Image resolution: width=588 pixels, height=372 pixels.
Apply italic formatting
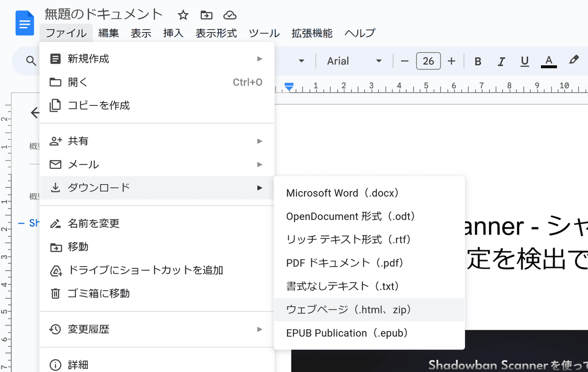(501, 61)
